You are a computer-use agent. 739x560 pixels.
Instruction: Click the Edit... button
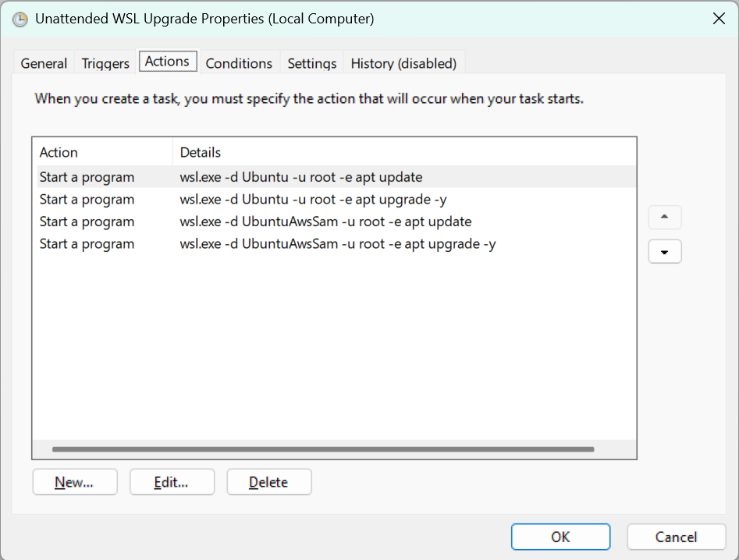point(172,481)
